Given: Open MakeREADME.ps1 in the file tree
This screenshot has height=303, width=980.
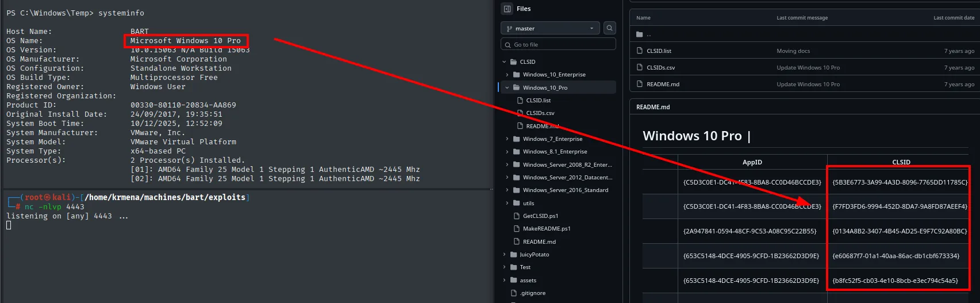Looking at the screenshot, I should point(547,229).
